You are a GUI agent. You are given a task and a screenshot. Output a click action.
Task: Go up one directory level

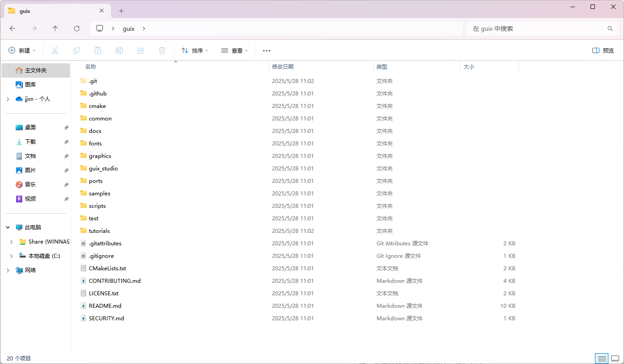click(55, 29)
